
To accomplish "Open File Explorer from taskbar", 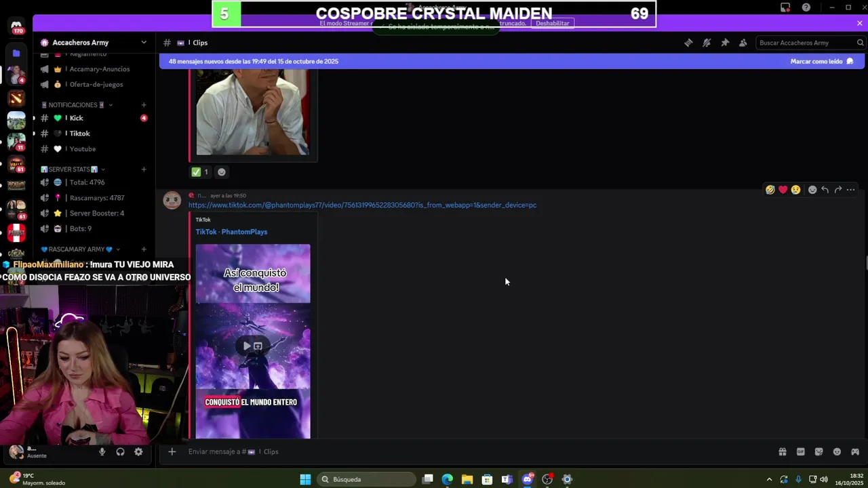I will tap(467, 479).
